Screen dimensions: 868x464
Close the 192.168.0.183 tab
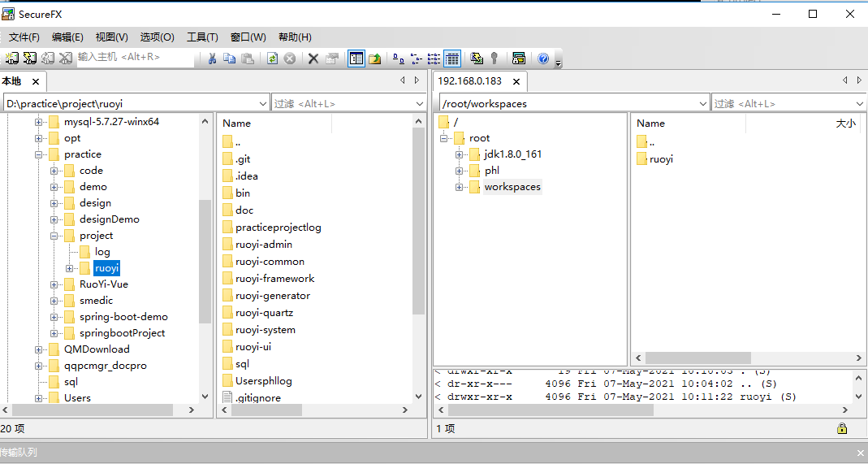(x=516, y=82)
